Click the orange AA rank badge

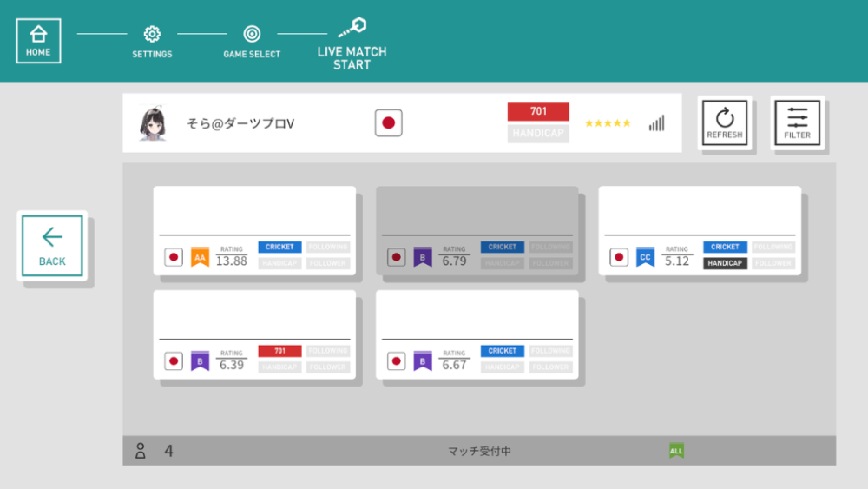click(x=200, y=257)
